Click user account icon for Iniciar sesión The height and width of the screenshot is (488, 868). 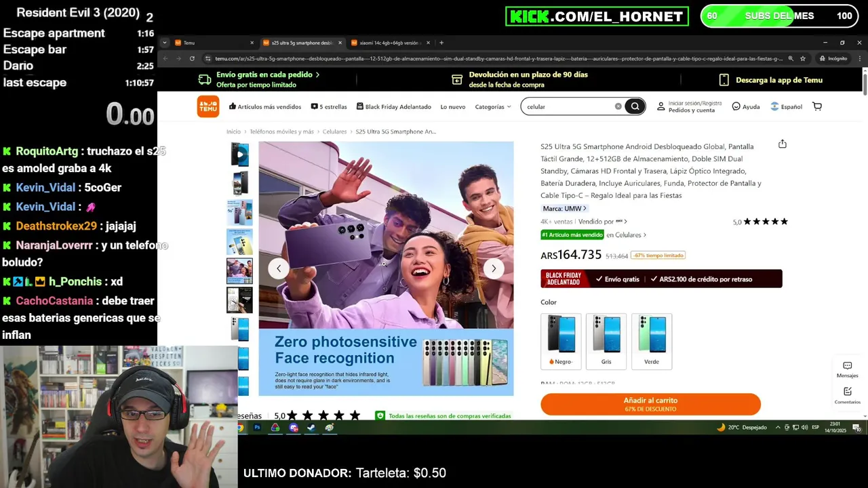660,106
